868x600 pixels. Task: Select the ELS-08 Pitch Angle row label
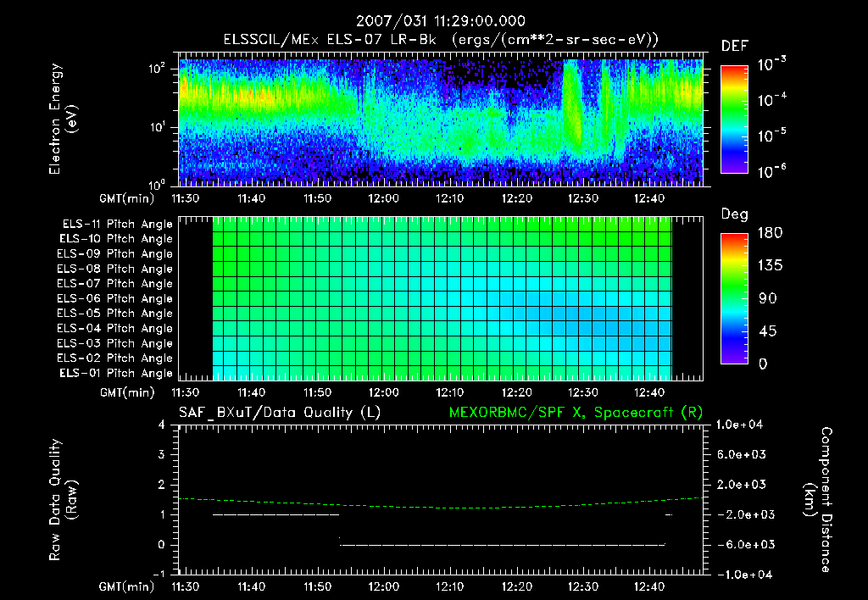(x=115, y=269)
